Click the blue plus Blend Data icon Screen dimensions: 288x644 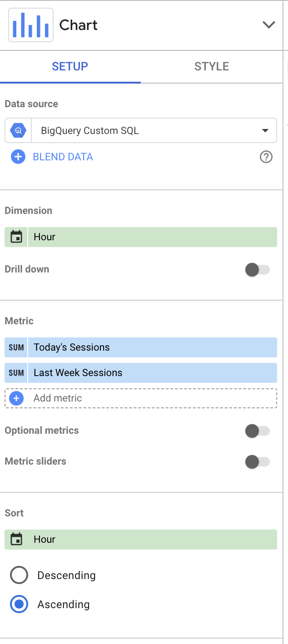coord(18,157)
